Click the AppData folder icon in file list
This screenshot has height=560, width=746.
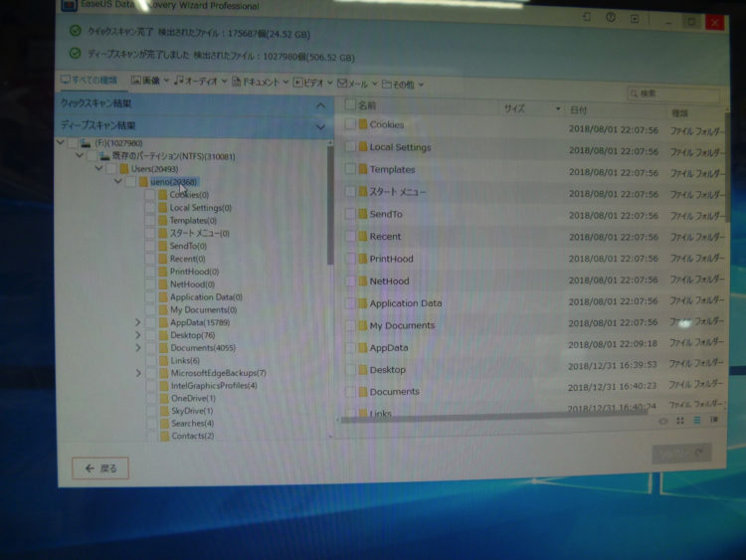click(362, 347)
